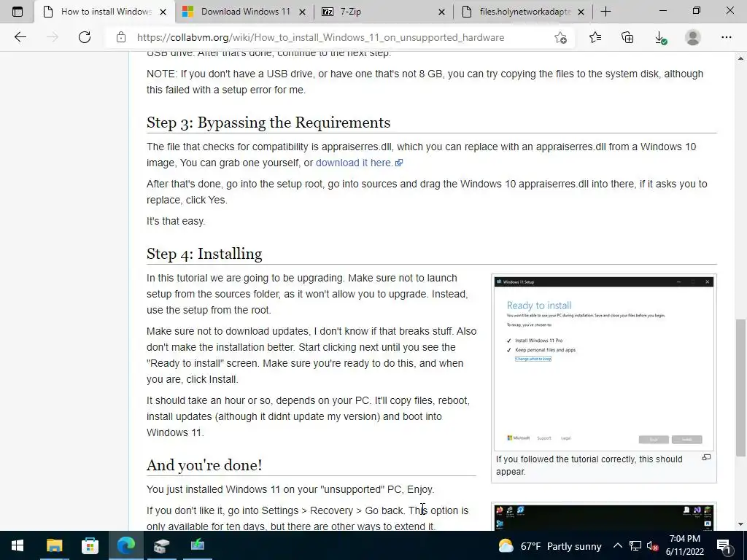
Task: Open the clock showing 7:04 PM
Action: 684,545
